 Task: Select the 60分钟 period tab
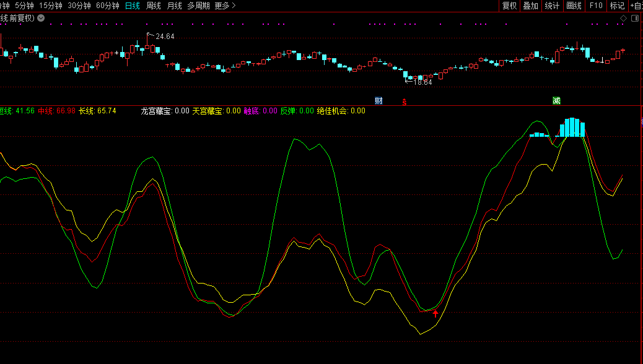click(107, 6)
